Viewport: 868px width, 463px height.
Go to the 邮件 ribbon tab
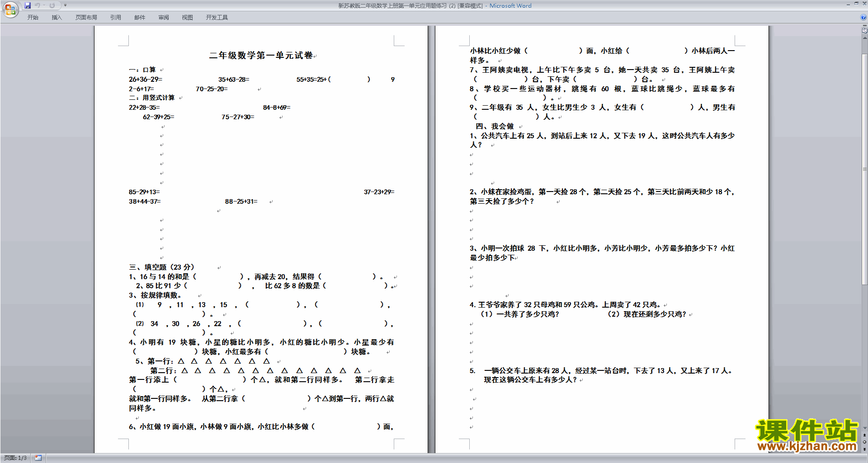click(140, 18)
